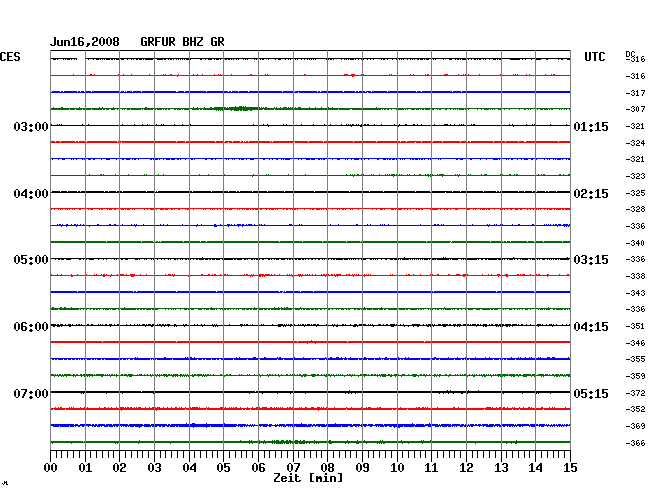The width and height of the screenshot is (650, 494).
Task: Click the 03:00 local time label
Action: point(31,126)
